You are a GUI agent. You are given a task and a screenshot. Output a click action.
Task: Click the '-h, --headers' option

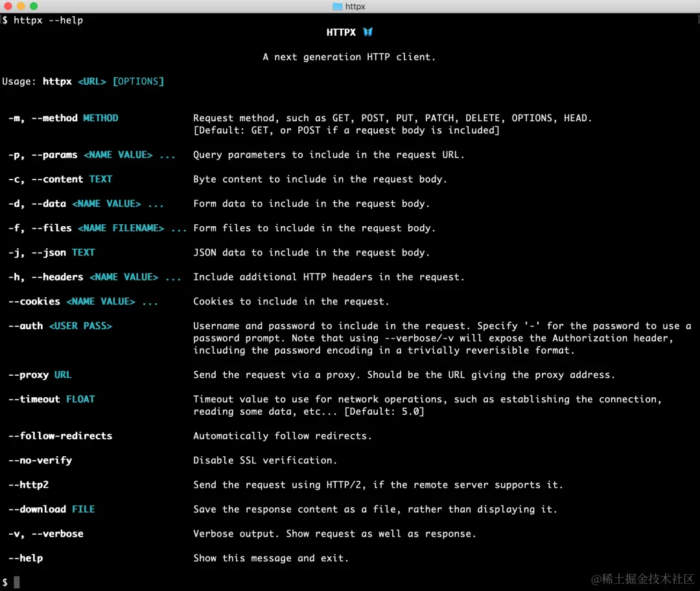[45, 277]
